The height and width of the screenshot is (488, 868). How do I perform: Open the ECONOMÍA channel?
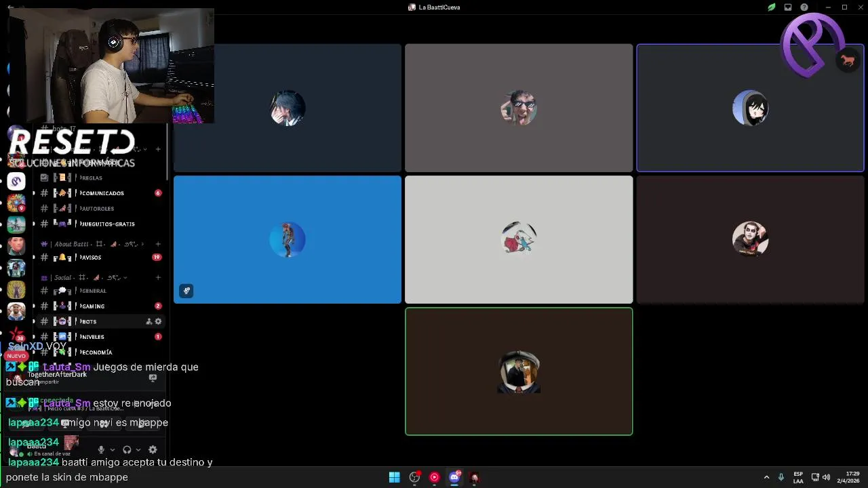click(x=98, y=352)
